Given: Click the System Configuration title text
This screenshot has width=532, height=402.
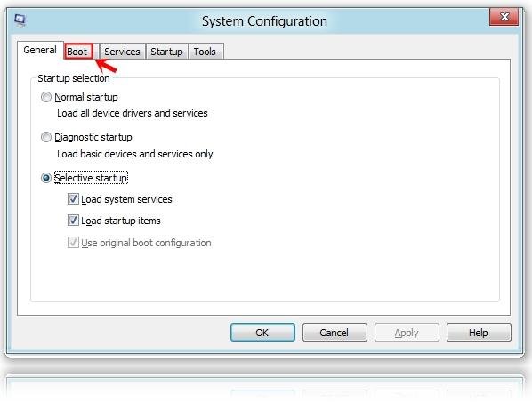Looking at the screenshot, I should point(264,21).
